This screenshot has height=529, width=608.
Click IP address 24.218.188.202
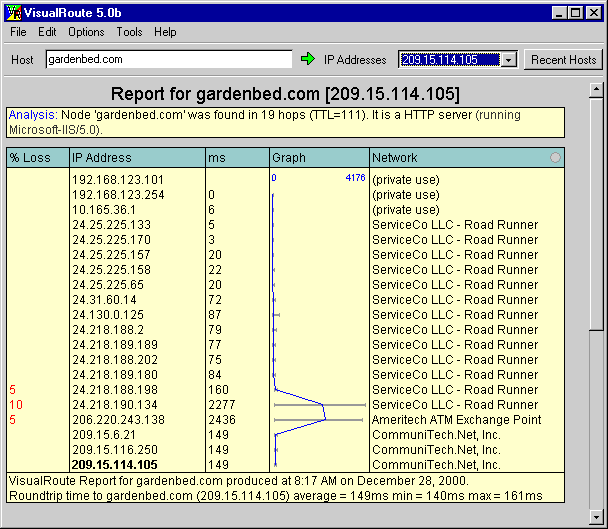115,360
